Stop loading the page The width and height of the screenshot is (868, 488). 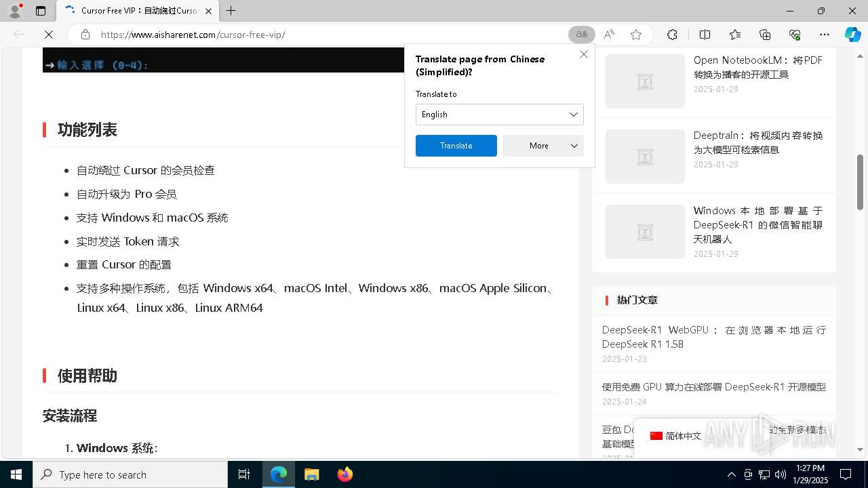(x=49, y=35)
